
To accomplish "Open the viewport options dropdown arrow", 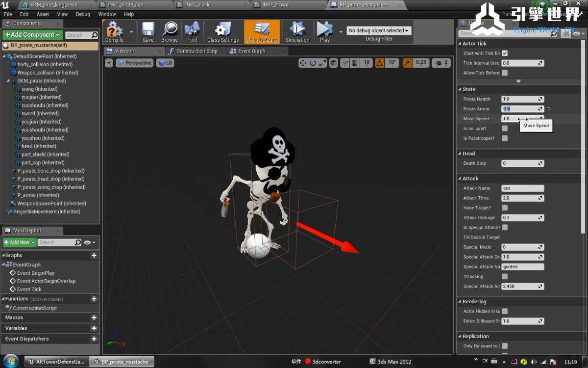I will tap(109, 63).
